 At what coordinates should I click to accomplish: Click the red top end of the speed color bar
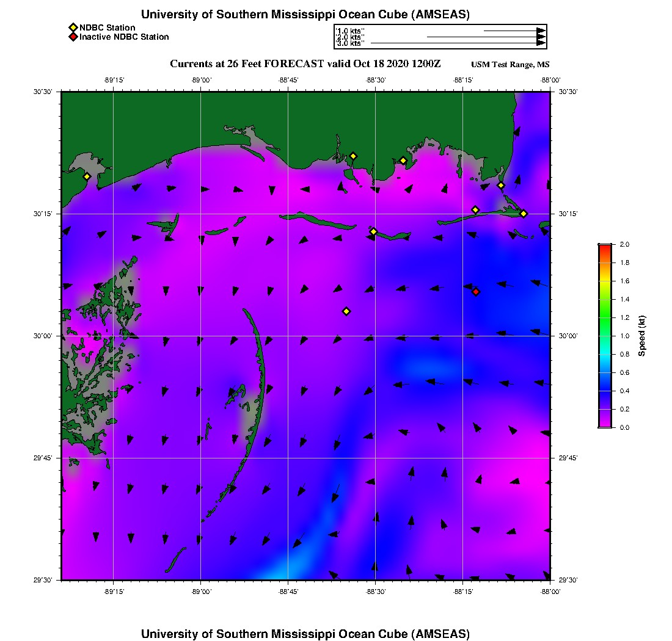click(x=605, y=247)
